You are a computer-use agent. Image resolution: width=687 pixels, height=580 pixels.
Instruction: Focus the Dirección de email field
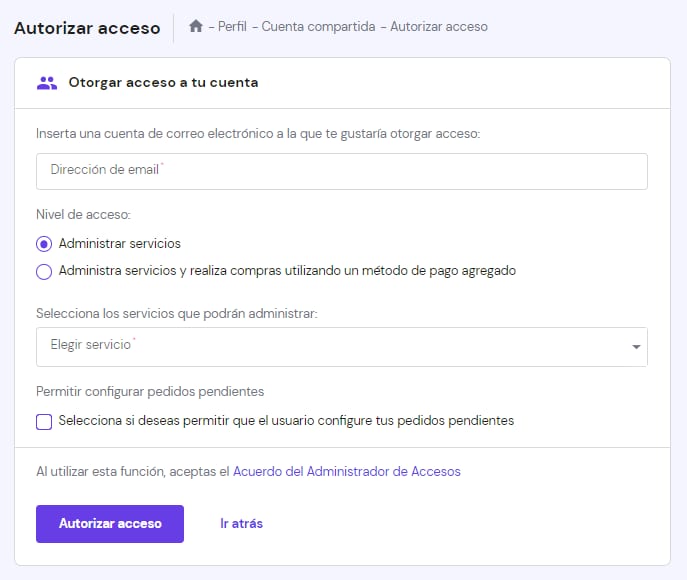(x=341, y=171)
